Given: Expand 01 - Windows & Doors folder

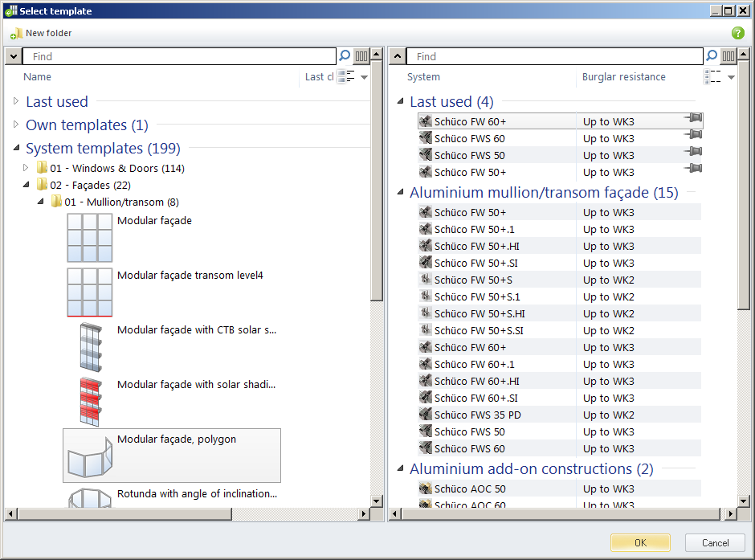Looking at the screenshot, I should pos(27,168).
